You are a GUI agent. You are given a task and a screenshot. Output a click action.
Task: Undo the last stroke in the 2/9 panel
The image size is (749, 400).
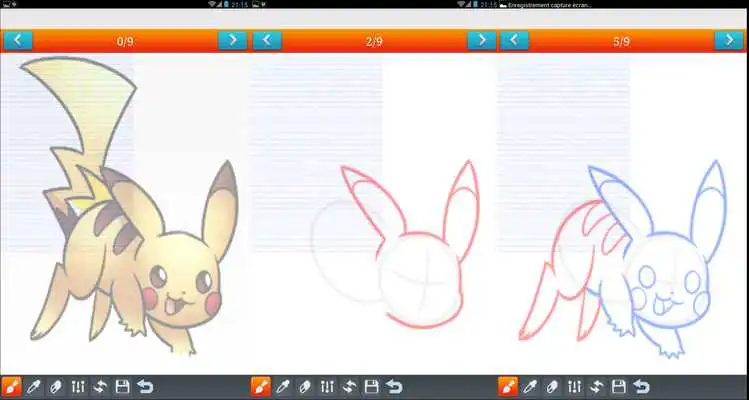[394, 387]
